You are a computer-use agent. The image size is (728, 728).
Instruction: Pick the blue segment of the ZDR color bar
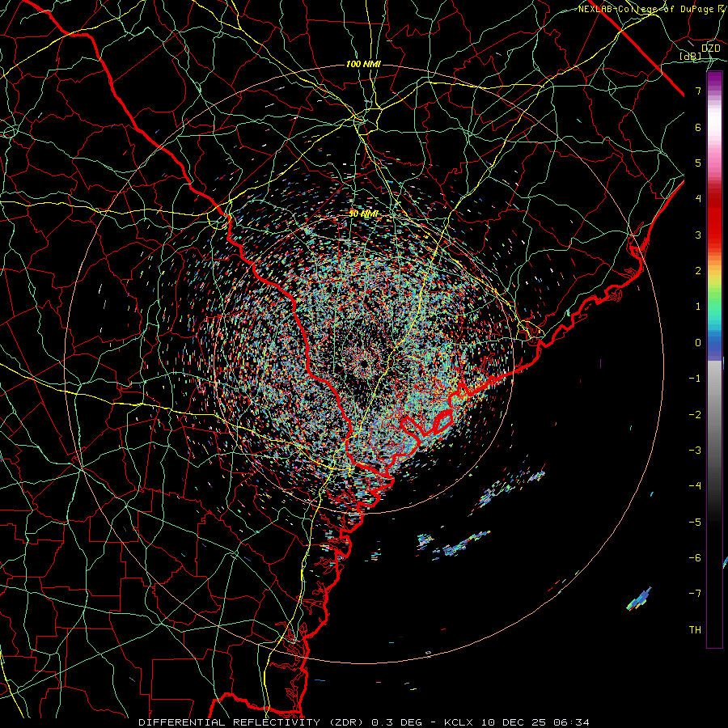(714, 345)
